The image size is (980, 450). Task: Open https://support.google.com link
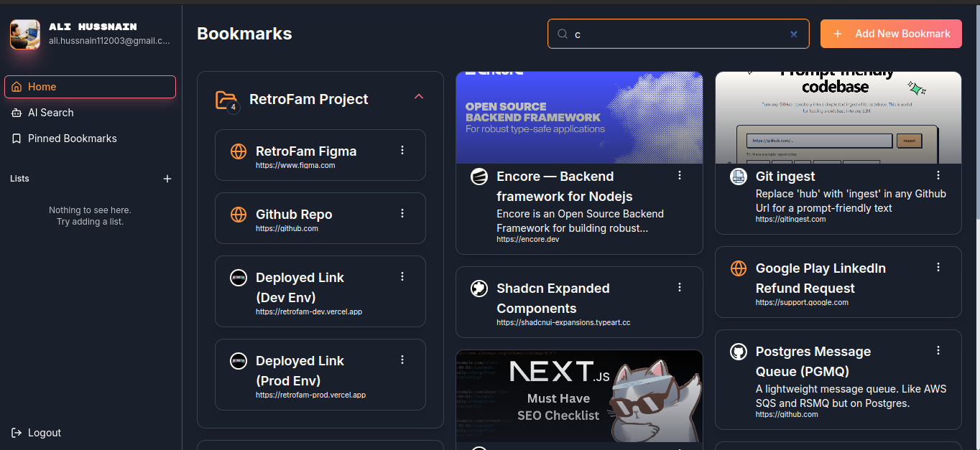(802, 302)
